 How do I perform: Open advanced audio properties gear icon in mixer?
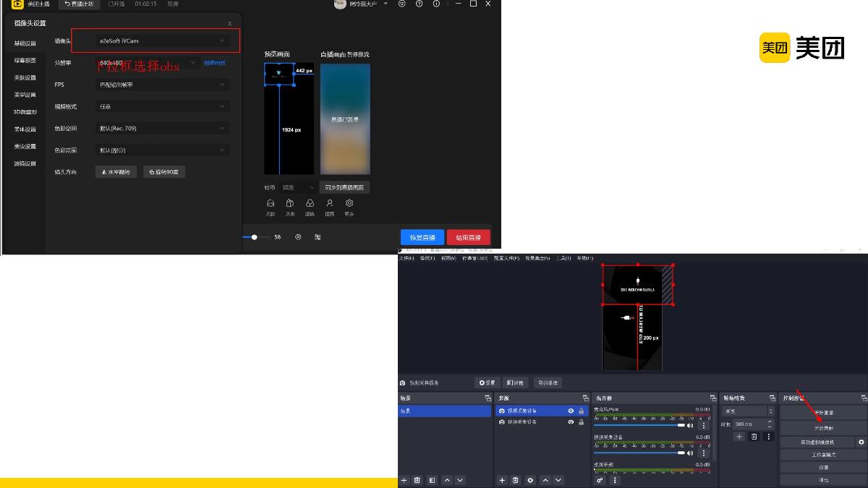pyautogui.click(x=600, y=480)
